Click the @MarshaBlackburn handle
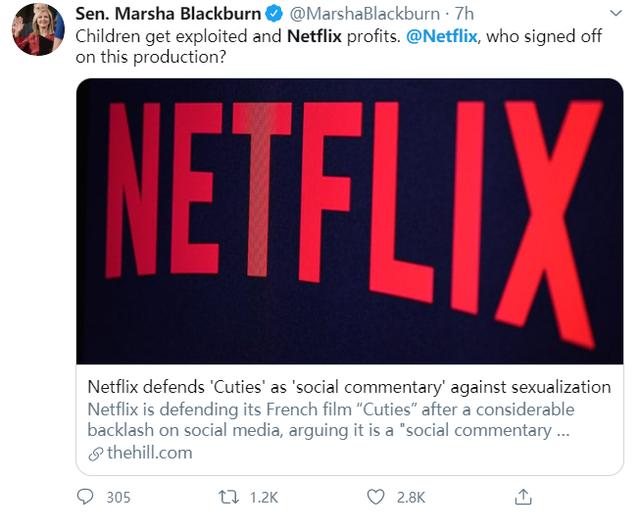The height and width of the screenshot is (529, 640). coord(364,14)
